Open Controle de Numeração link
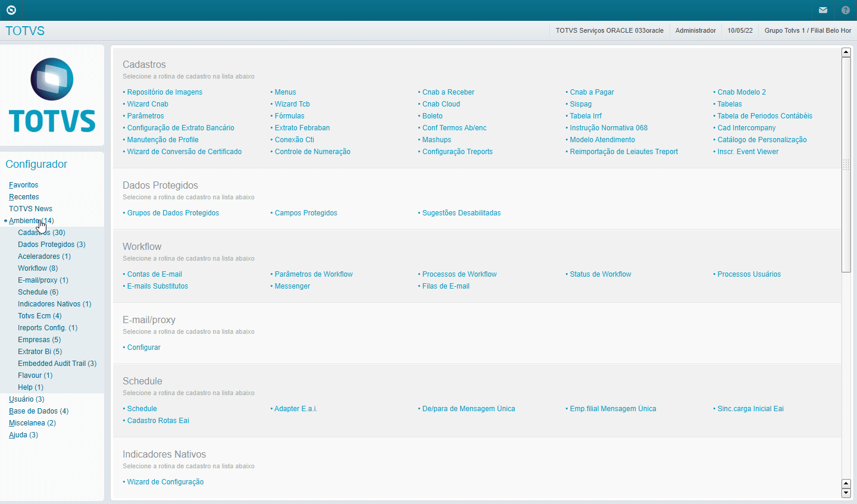Screen dimensions: 857x504 (x=312, y=152)
